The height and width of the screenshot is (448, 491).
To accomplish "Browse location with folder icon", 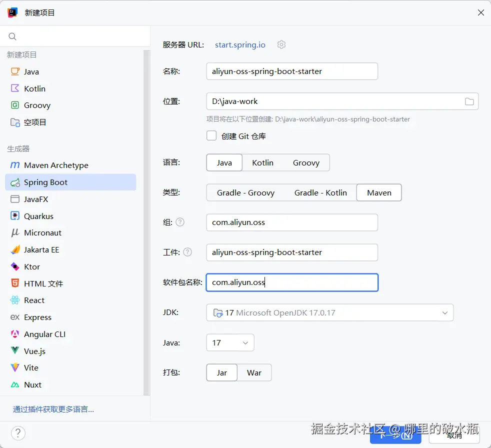I will point(469,101).
